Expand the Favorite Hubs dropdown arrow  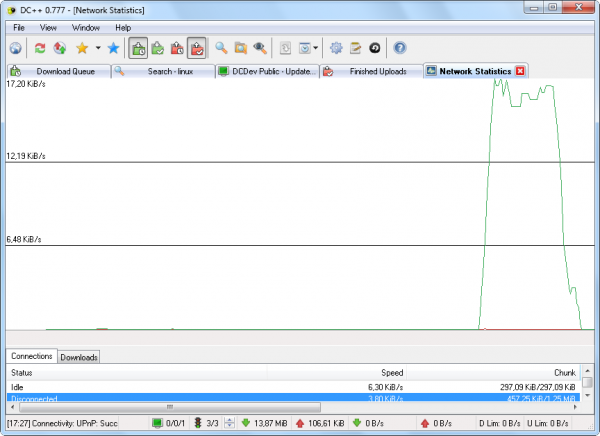pos(97,48)
